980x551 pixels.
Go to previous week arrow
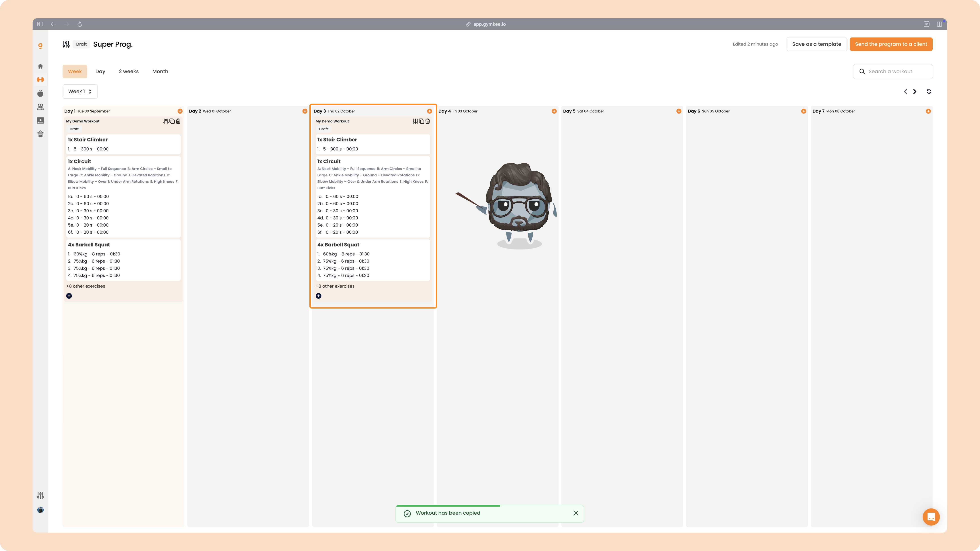905,91
